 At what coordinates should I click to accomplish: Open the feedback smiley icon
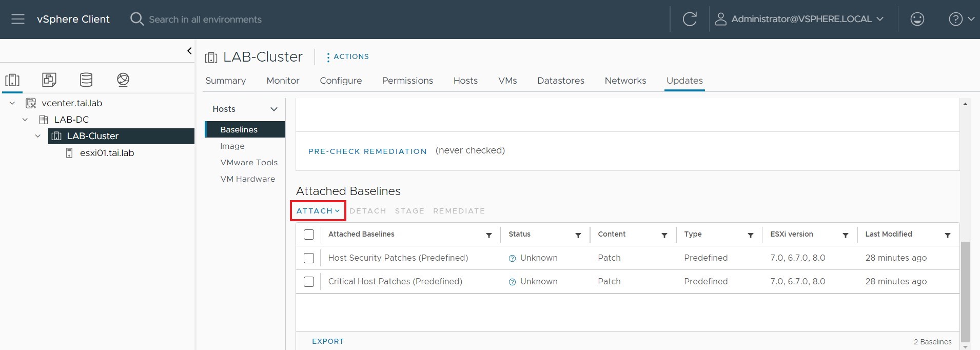[917, 19]
